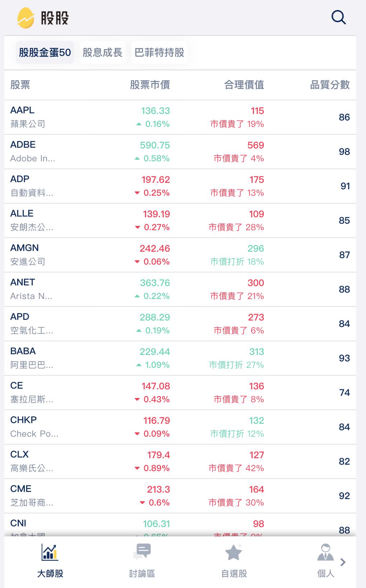Image resolution: width=366 pixels, height=588 pixels.
Task: Open the AAPL 蘋果公司 stock row
Action: point(179,117)
